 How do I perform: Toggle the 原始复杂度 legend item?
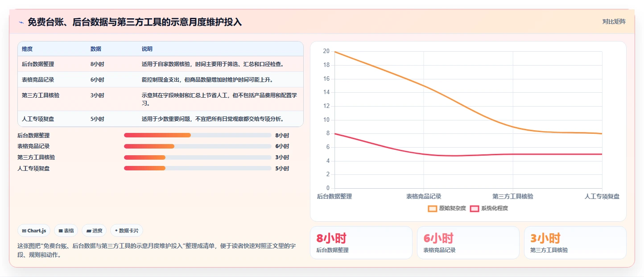click(x=447, y=208)
